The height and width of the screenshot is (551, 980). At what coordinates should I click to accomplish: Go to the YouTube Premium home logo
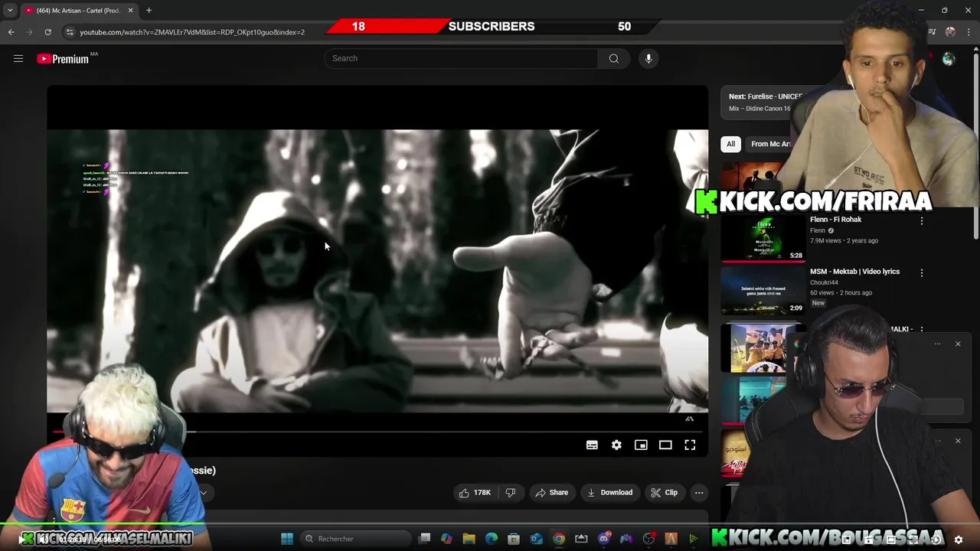tap(63, 59)
